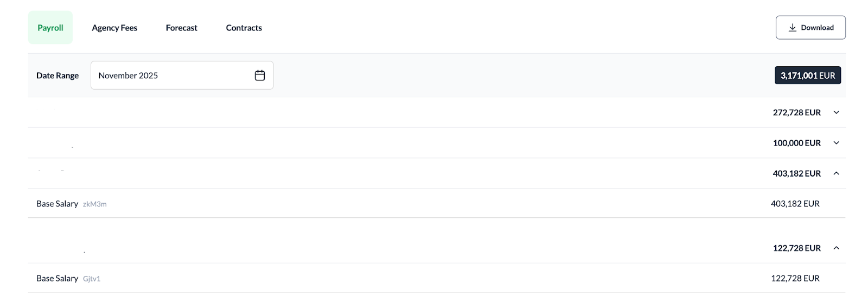Click the bold 100,000 EUR group total

point(796,143)
